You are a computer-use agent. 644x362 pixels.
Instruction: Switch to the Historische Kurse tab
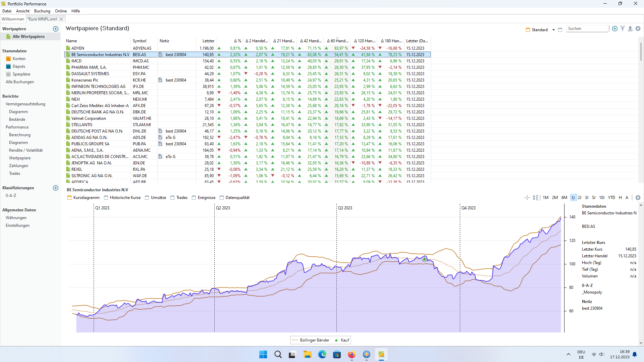pos(123,198)
